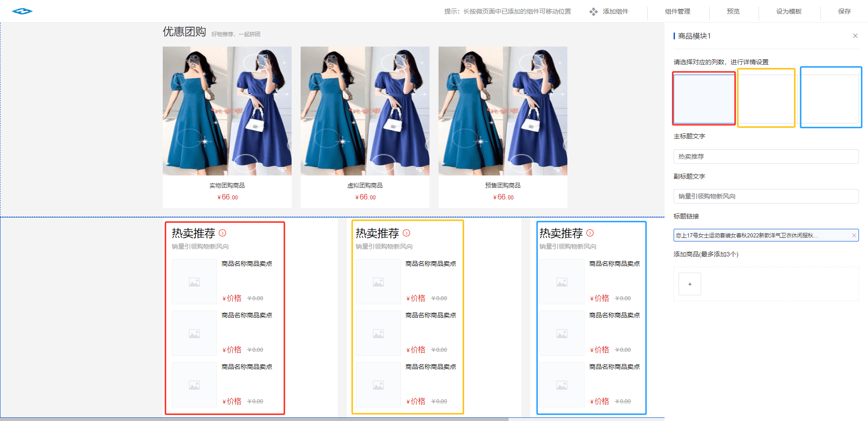
Task: Open 组件管理 in the top bar
Action: click(x=678, y=11)
